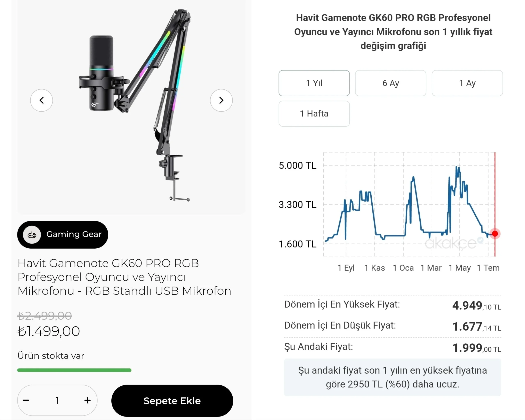This screenshot has width=525, height=420.
Task: Show the next product image
Action: pos(221,100)
